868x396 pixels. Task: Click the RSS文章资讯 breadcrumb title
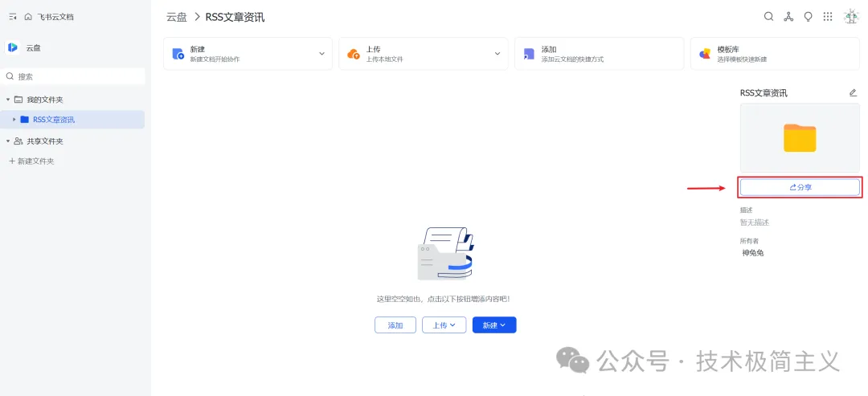(235, 17)
